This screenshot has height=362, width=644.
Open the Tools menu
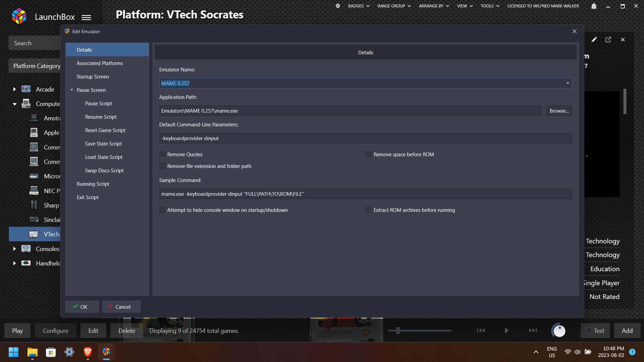point(490,6)
